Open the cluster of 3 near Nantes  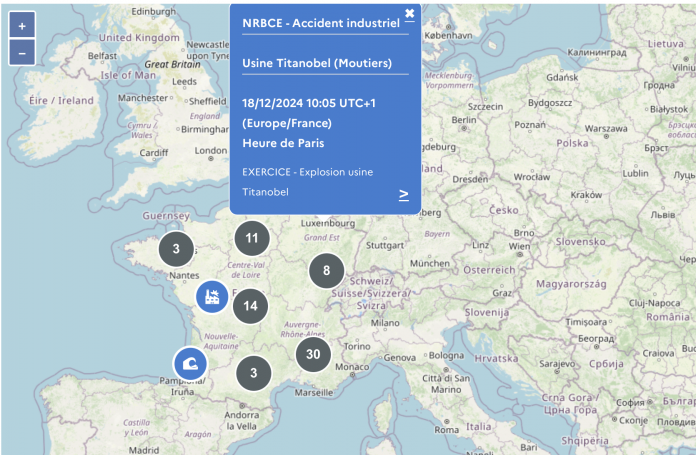coord(176,249)
